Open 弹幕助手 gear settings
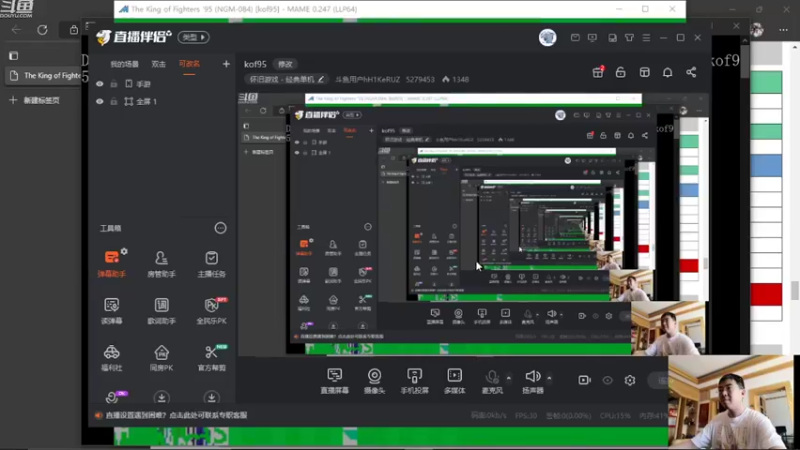This screenshot has height=450, width=800. coord(124,251)
